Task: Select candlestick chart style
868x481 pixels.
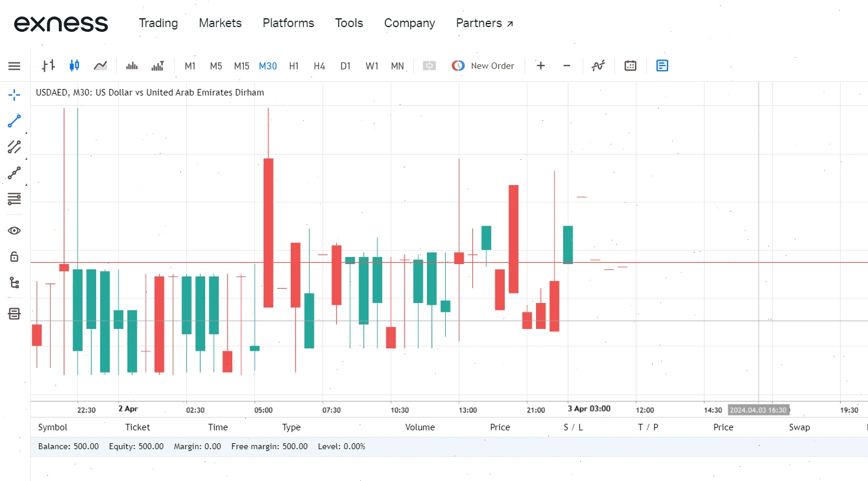Action: [x=74, y=65]
